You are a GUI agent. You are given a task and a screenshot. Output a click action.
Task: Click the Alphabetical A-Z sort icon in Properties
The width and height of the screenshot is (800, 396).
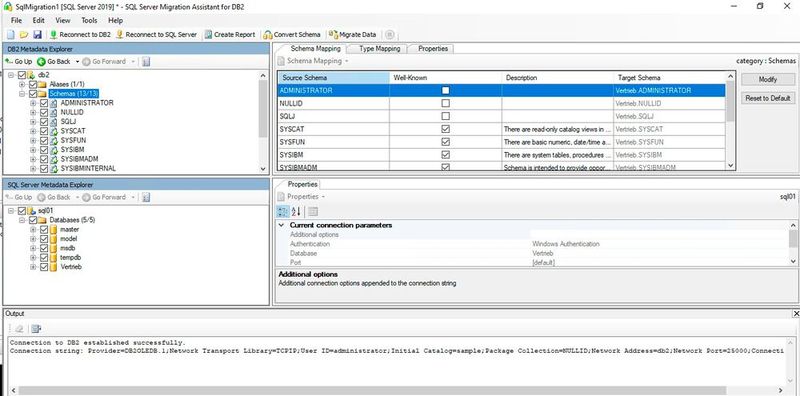click(296, 211)
